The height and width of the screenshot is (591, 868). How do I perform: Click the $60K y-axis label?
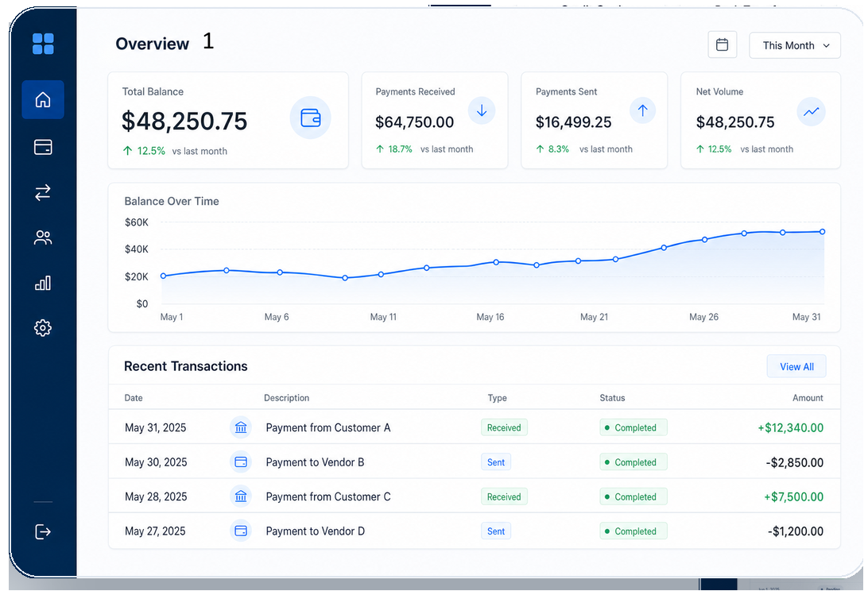click(x=137, y=222)
